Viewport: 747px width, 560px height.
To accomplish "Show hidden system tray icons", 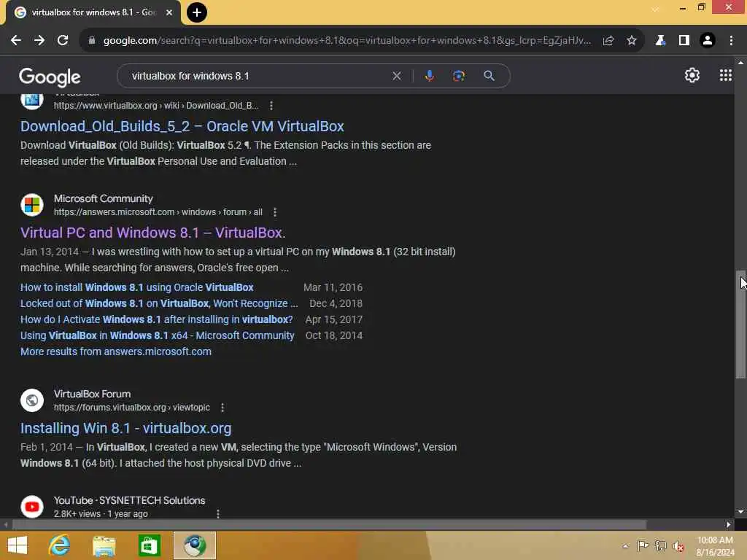I will click(x=625, y=546).
